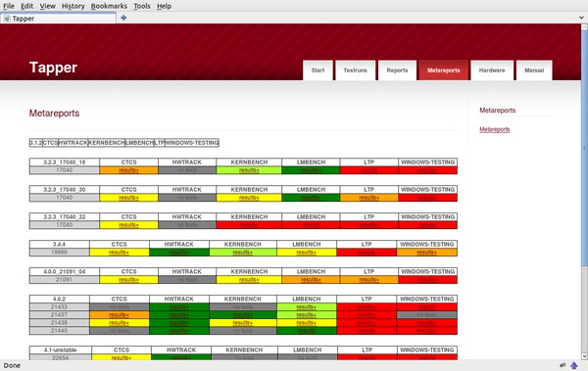The width and height of the screenshot is (588, 371).
Task: Click the Start navigation tab
Action: pos(318,70)
